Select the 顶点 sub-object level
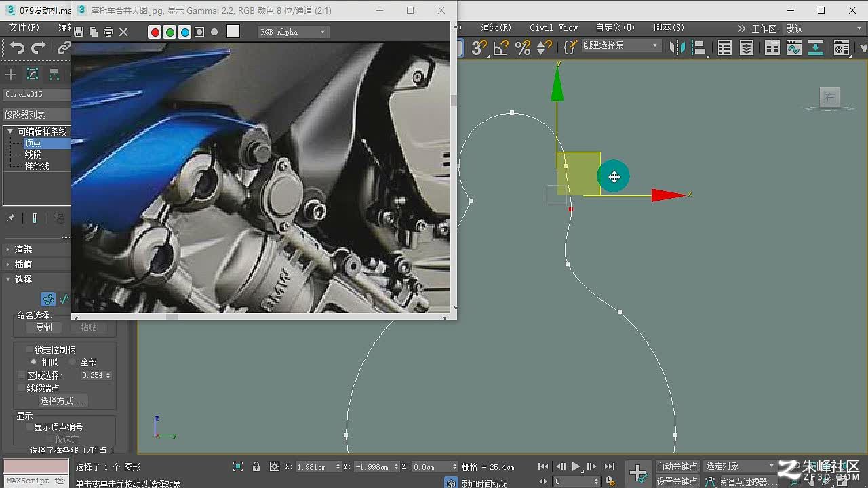868x488 pixels. [33, 143]
